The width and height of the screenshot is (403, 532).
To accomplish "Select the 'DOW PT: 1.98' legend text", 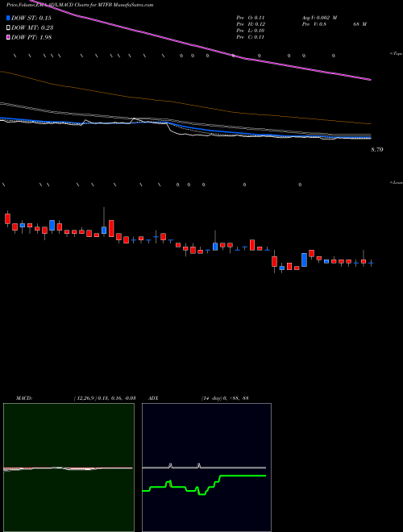I will pos(31,38).
